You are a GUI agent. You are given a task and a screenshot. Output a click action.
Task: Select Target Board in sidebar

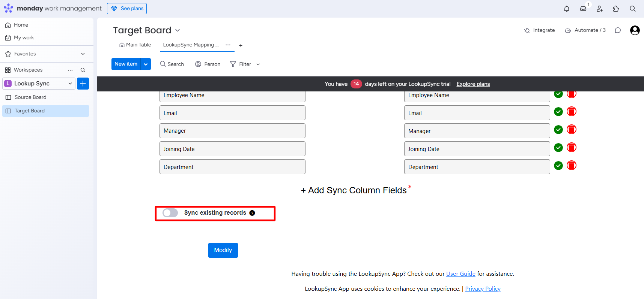45,111
